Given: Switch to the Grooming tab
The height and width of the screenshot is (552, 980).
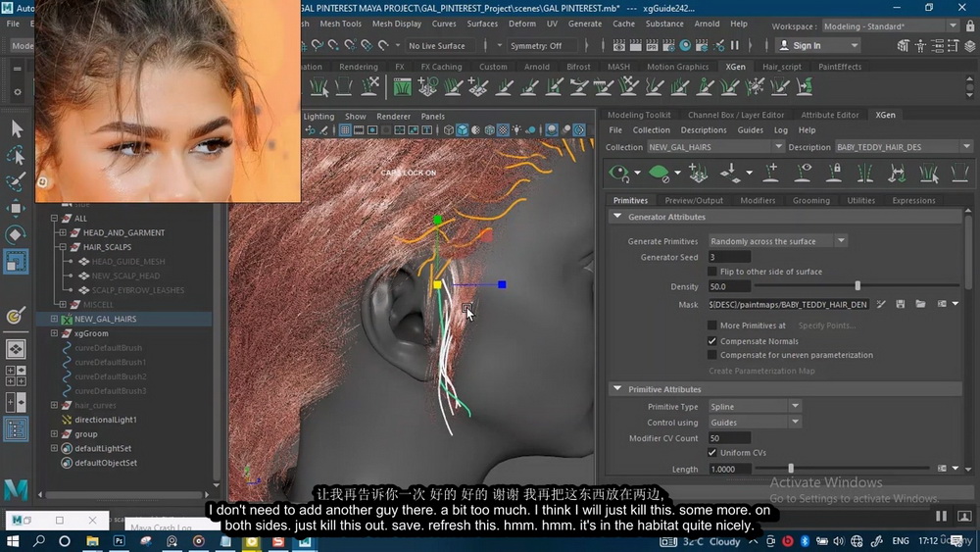Looking at the screenshot, I should click(811, 201).
